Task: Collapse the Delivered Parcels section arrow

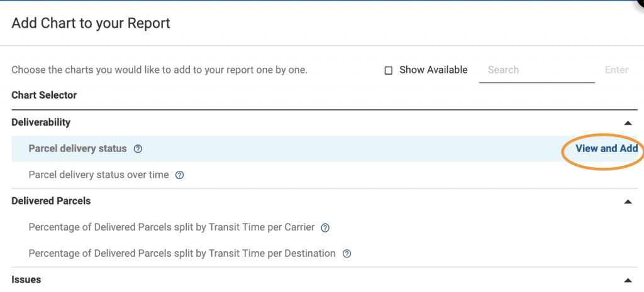Action: point(627,202)
